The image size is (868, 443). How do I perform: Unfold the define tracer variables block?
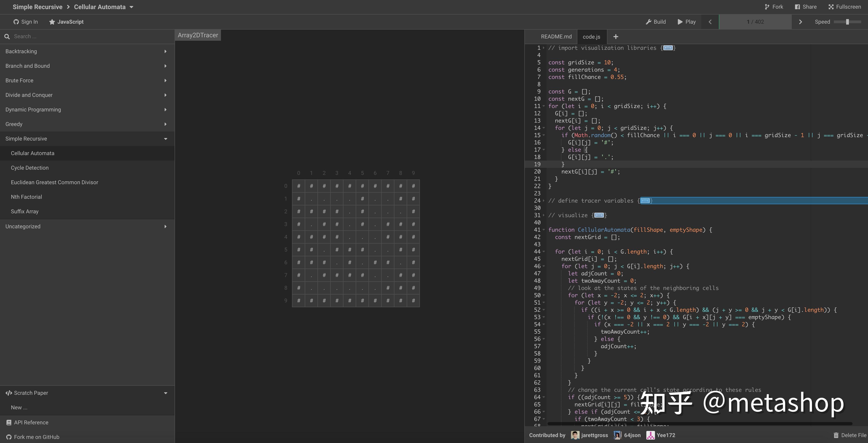pyautogui.click(x=645, y=201)
